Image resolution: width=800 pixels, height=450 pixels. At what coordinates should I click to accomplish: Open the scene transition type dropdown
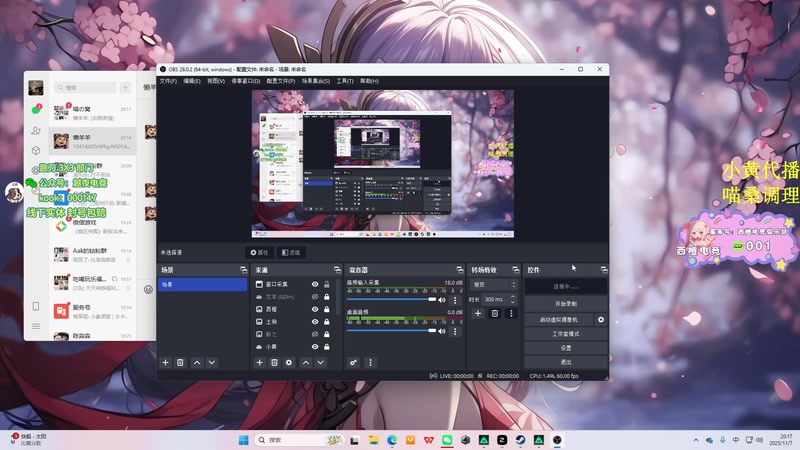click(493, 285)
